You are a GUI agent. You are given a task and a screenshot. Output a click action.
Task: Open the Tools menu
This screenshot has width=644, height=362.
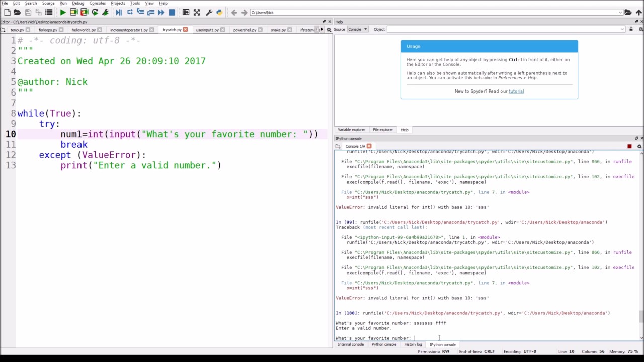pos(135,3)
